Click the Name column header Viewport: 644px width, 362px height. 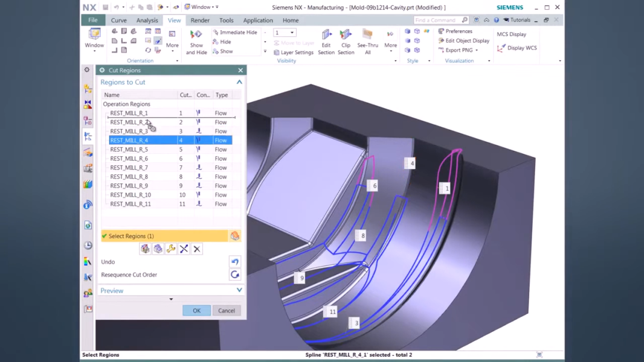140,95
